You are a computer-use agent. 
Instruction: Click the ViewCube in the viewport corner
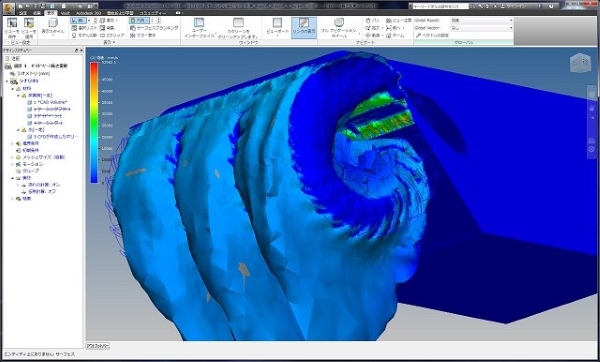click(580, 62)
